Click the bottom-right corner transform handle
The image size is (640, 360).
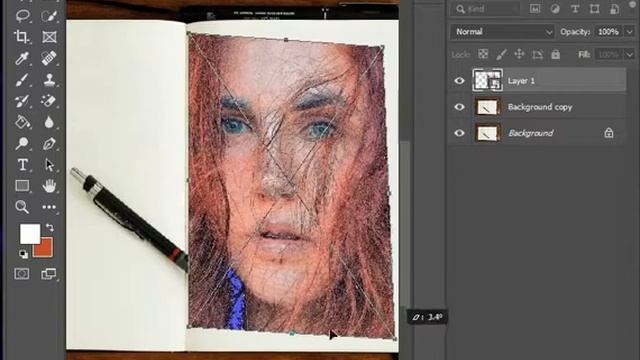(x=395, y=339)
